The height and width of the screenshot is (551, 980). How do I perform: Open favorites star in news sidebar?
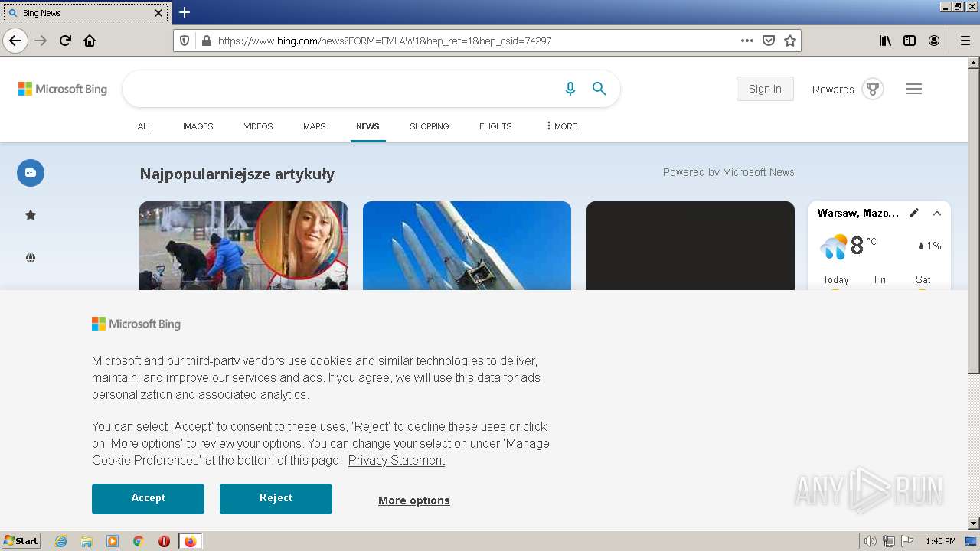click(x=31, y=215)
